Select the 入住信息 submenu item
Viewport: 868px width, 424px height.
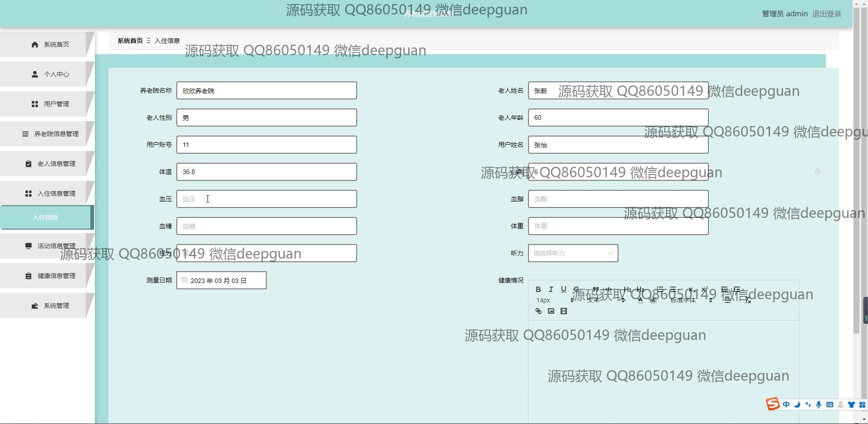47,217
